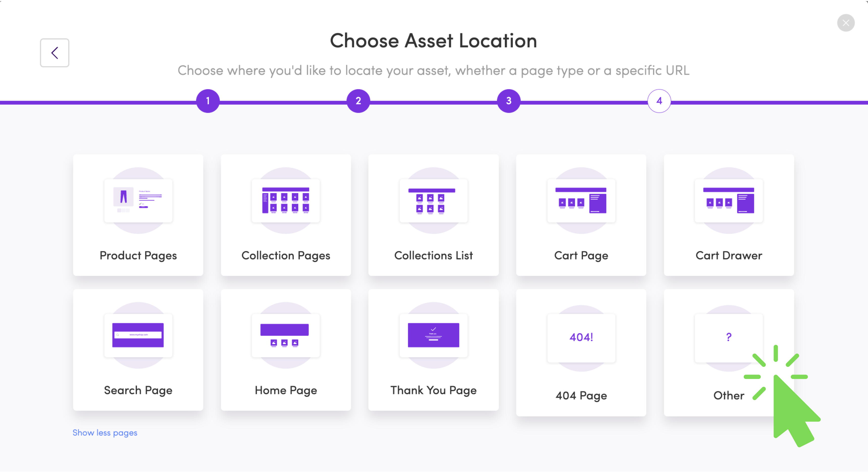The height and width of the screenshot is (473, 868).
Task: Choose the Thank You Page icon
Action: (433, 335)
